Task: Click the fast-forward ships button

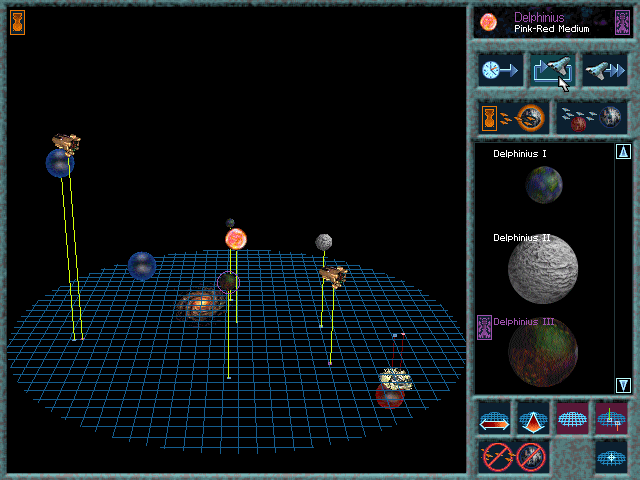Action: tap(604, 70)
